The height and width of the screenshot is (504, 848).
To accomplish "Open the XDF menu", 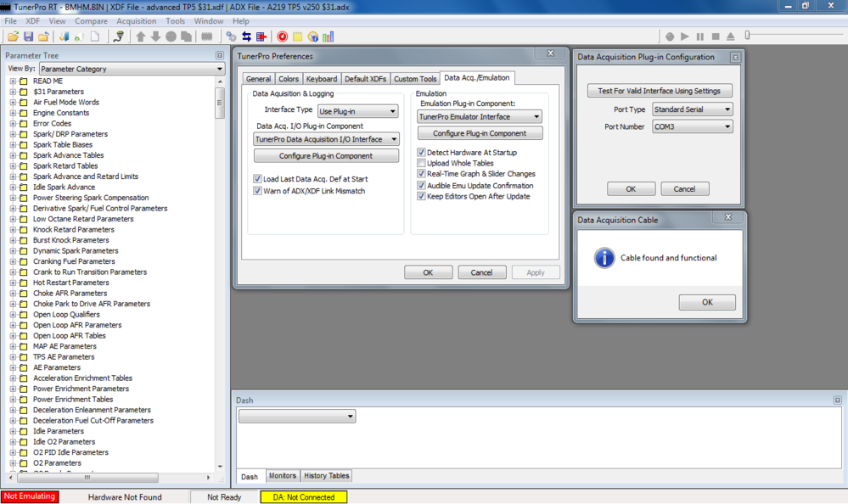I will pos(32,21).
